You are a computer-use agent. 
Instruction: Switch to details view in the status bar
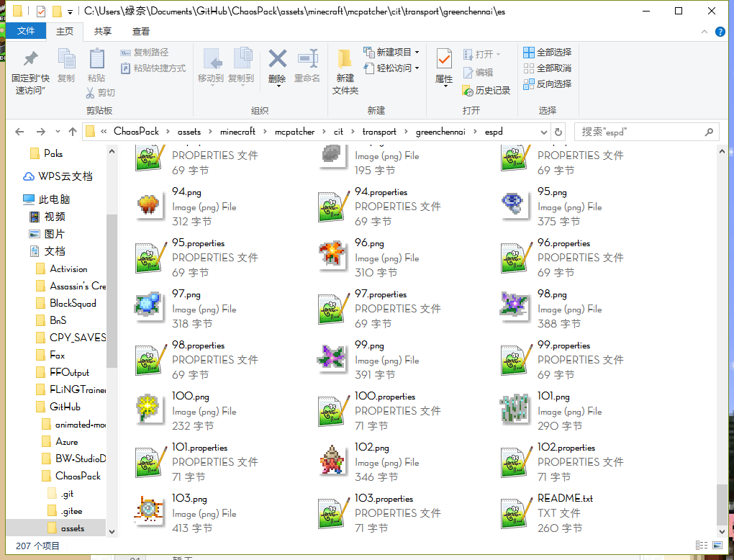[x=701, y=546]
